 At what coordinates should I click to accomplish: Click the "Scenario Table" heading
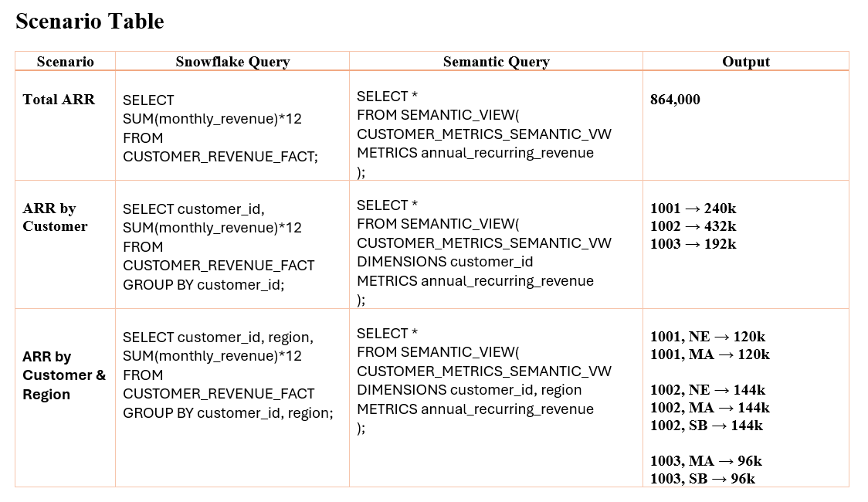click(90, 22)
